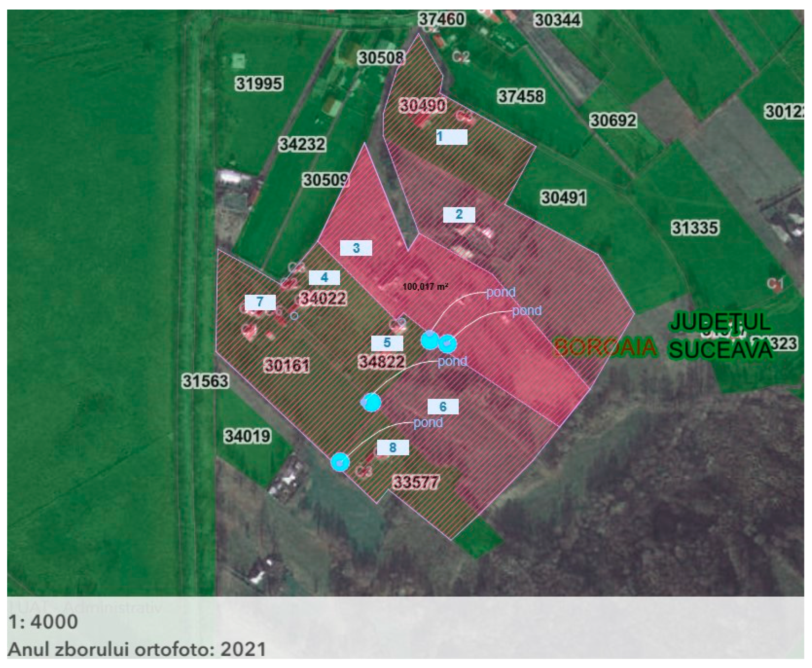The height and width of the screenshot is (668, 812).
Task: Click the 1: 4000 scale indicator
Action: point(43,622)
